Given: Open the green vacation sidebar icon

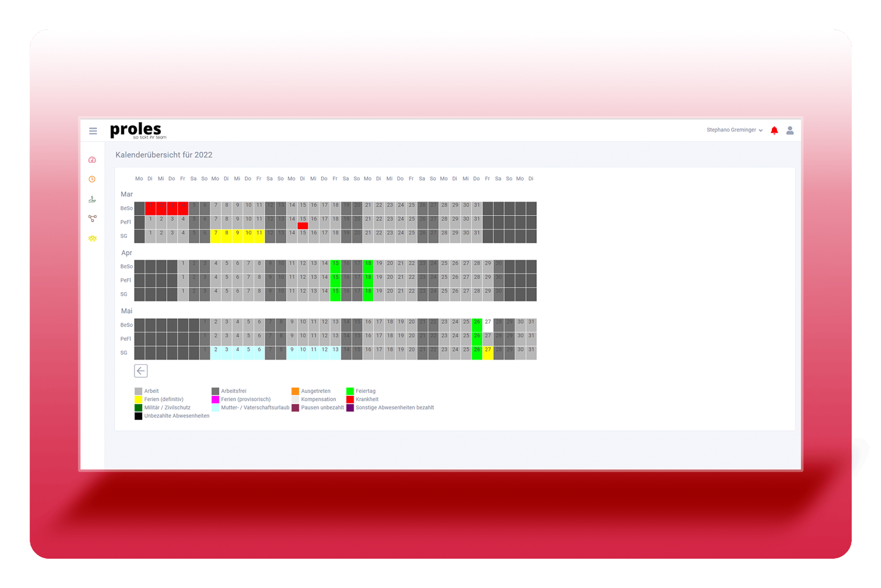Looking at the screenshot, I should coord(92,199).
